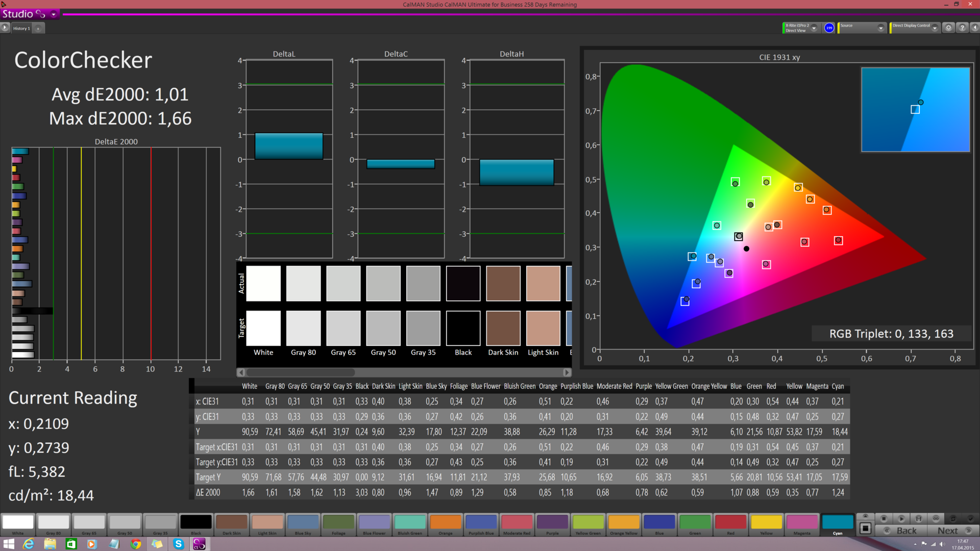Expand X-Rite i1Pro 2 meter dropdown
This screenshot has width=980, height=551.
pyautogui.click(x=814, y=28)
